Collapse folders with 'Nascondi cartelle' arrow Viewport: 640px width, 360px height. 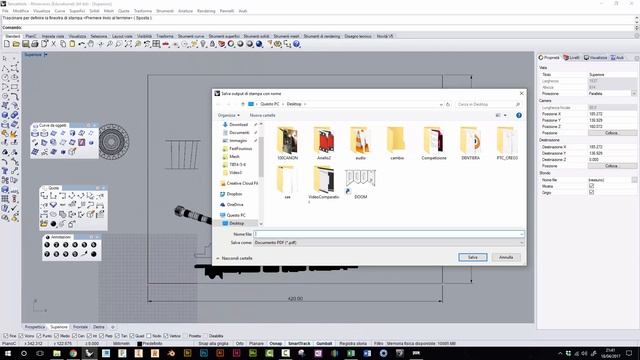pos(218,258)
